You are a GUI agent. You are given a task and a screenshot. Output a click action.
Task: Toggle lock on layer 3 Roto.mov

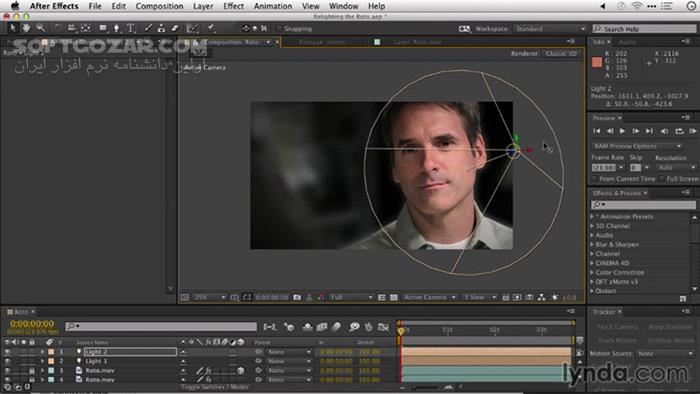point(32,370)
